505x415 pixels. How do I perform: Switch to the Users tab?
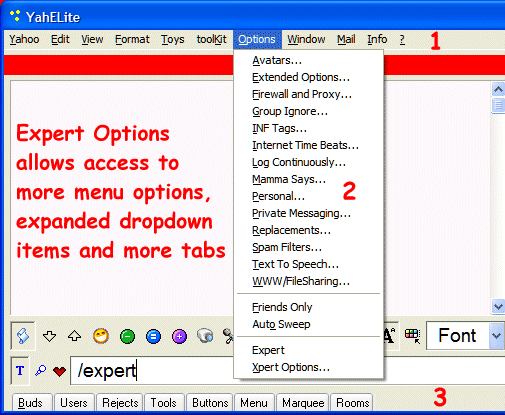click(74, 403)
